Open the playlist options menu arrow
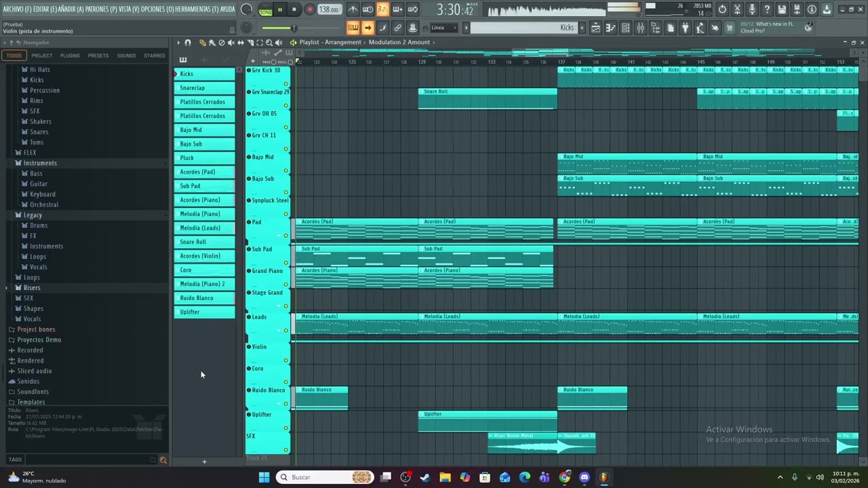868x488 pixels. coord(178,43)
